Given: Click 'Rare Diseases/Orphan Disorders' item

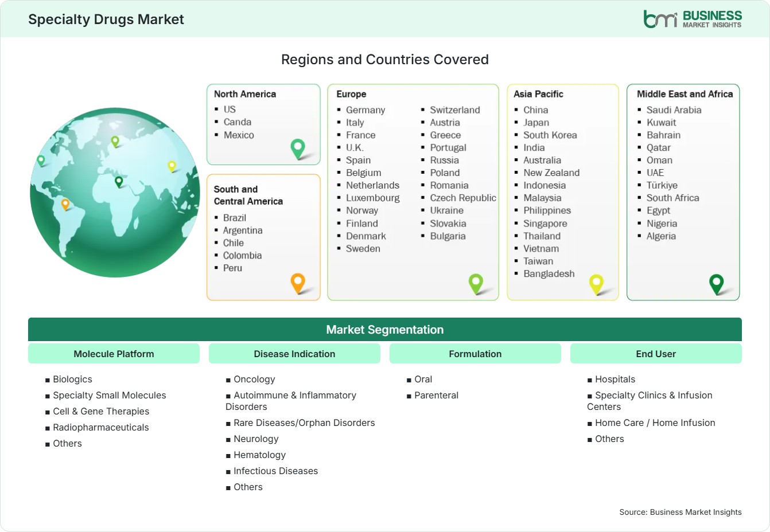Looking at the screenshot, I should tap(304, 423).
